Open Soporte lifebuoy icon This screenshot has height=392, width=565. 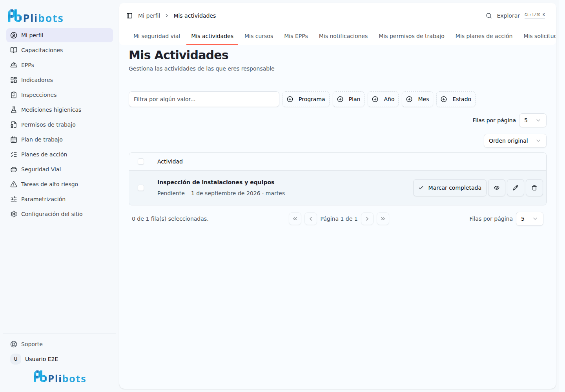[x=14, y=344]
